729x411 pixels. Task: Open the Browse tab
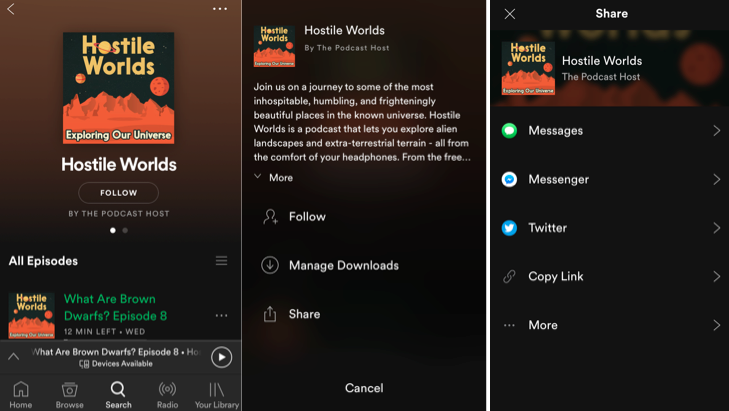70,394
